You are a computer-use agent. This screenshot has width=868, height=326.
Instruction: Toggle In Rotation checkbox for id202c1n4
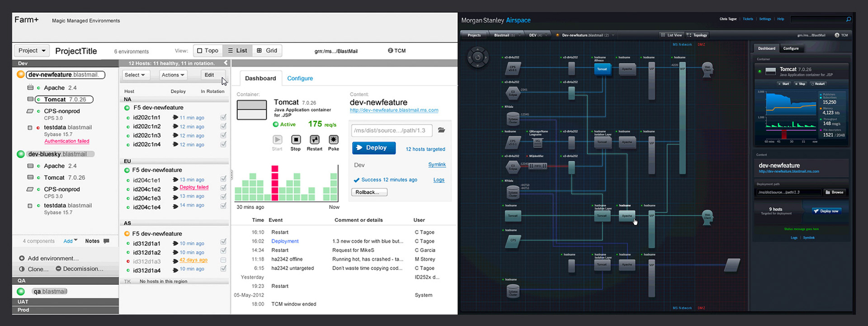click(223, 144)
